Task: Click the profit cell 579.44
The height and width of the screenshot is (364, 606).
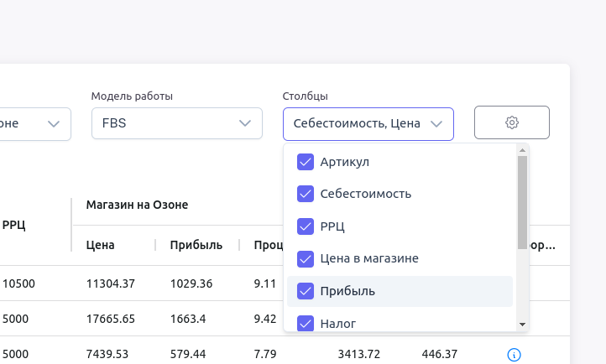Action: (188, 354)
